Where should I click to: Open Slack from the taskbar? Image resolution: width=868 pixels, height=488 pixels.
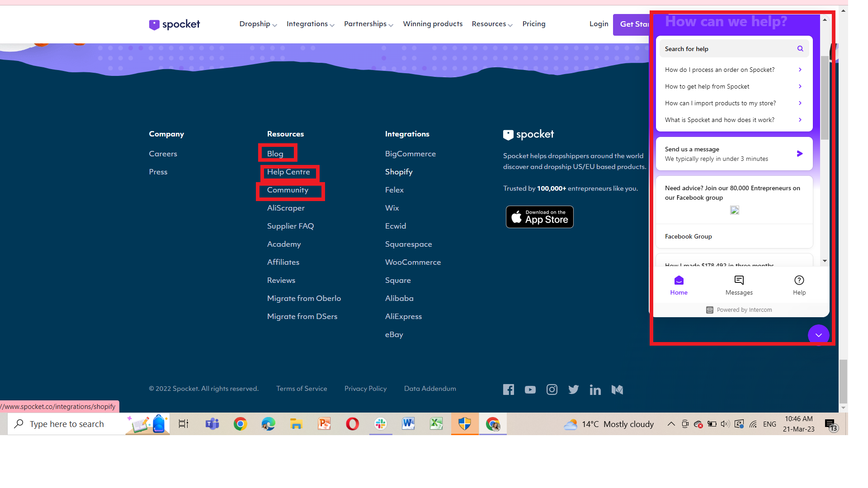click(x=381, y=424)
